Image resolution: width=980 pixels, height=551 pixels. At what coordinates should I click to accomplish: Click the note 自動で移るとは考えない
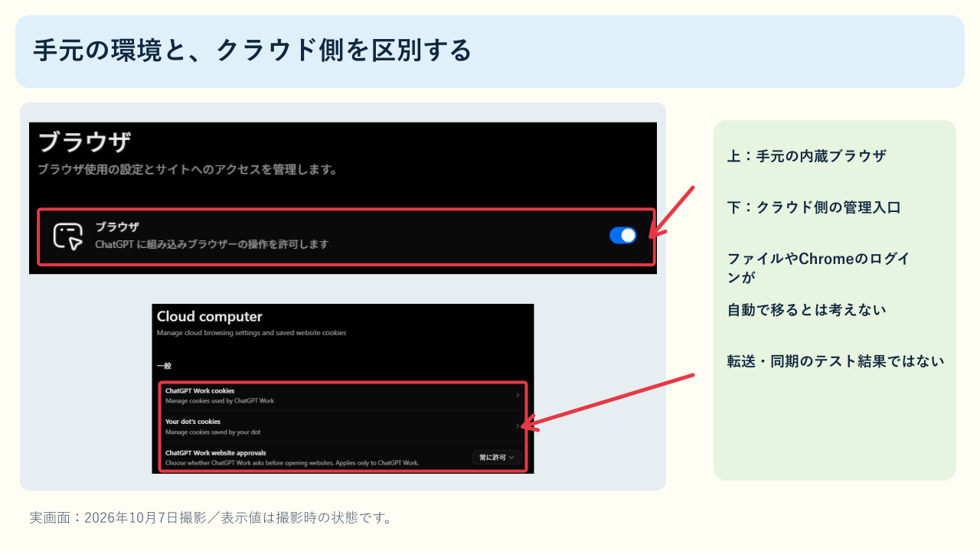pyautogui.click(x=806, y=310)
